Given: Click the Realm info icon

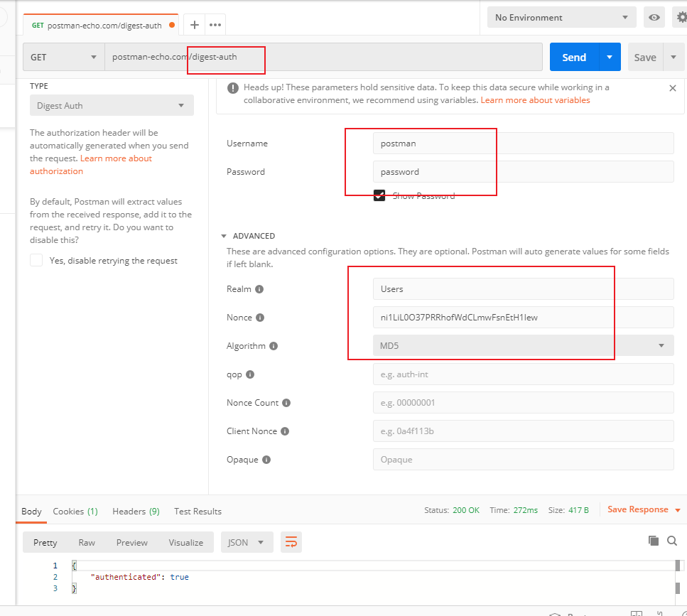Looking at the screenshot, I should (x=259, y=289).
